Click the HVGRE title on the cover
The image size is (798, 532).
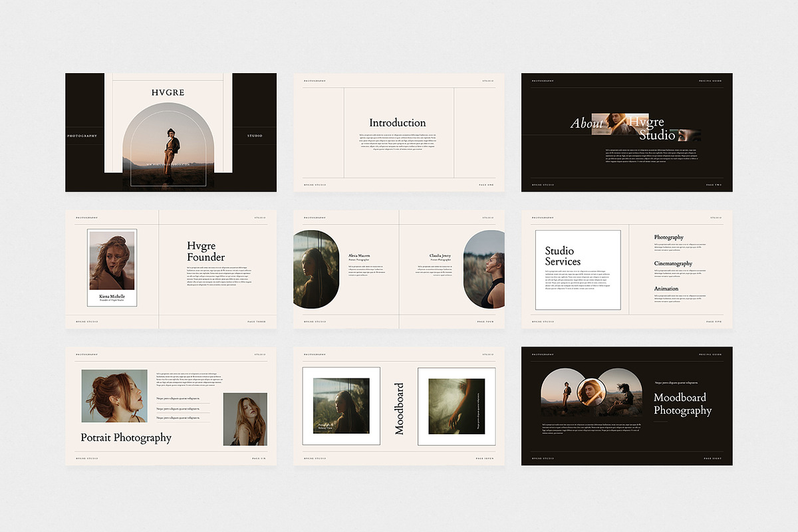click(x=168, y=92)
